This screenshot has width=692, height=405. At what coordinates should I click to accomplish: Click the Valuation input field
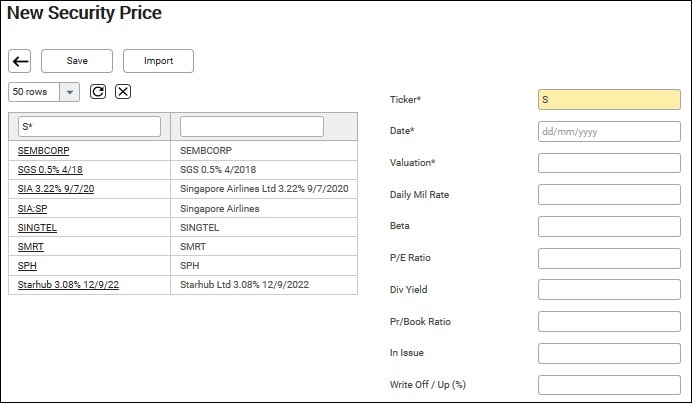coord(609,163)
